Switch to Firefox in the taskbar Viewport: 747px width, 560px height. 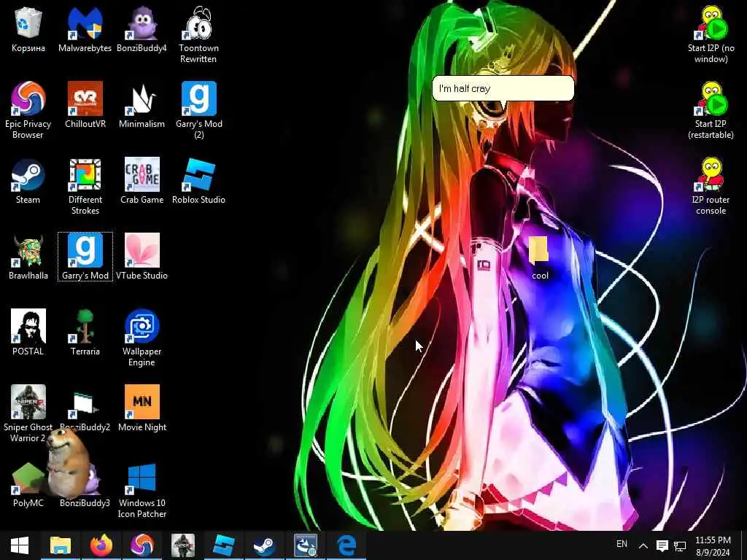pyautogui.click(x=101, y=545)
